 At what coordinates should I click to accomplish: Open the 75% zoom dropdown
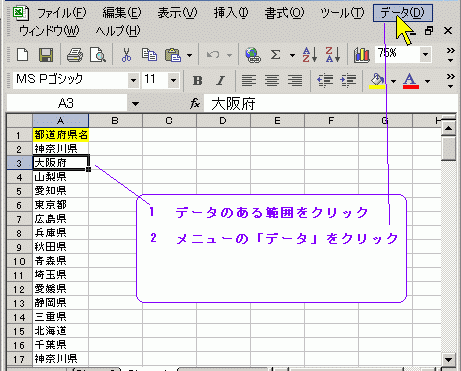coord(425,54)
